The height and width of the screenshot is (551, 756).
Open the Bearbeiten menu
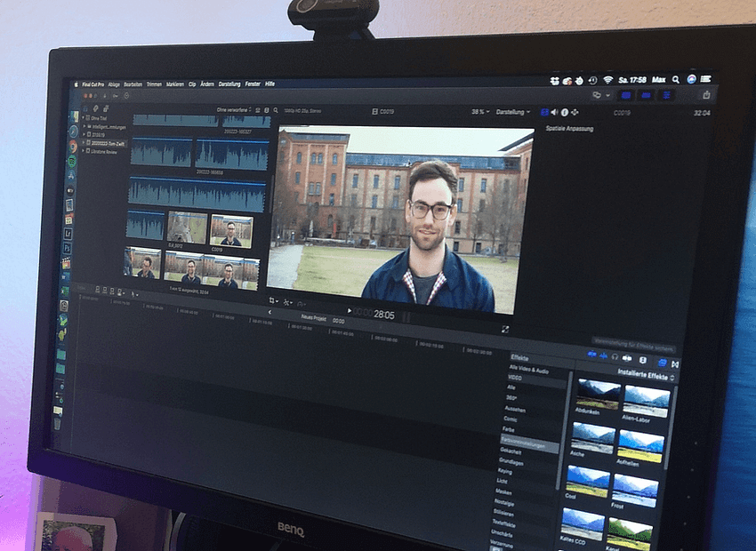pos(133,84)
